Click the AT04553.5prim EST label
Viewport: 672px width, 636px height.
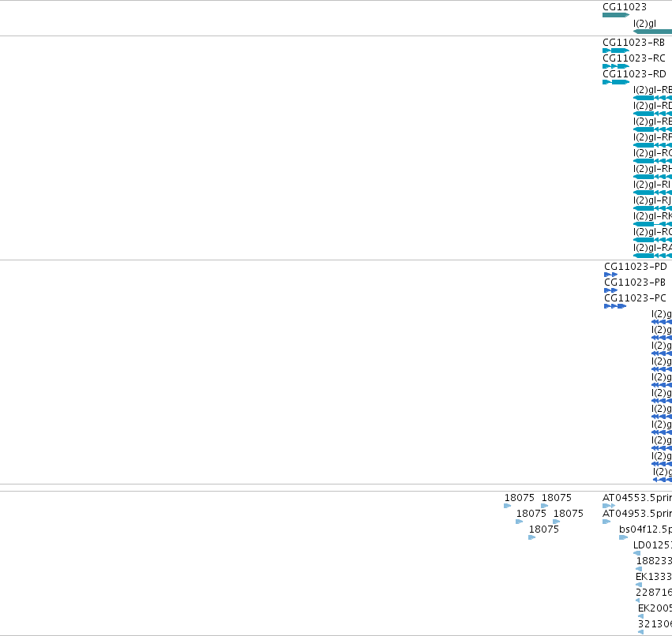[637, 498]
